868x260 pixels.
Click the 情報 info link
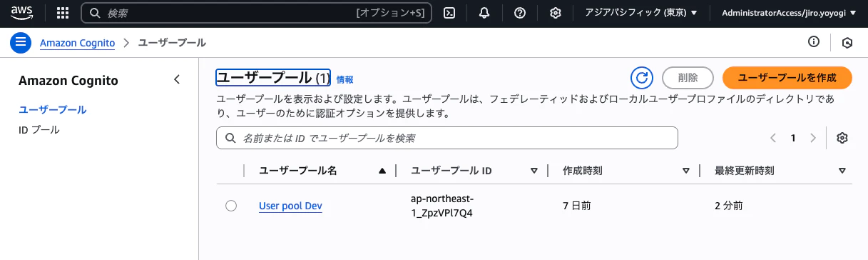pyautogui.click(x=344, y=79)
